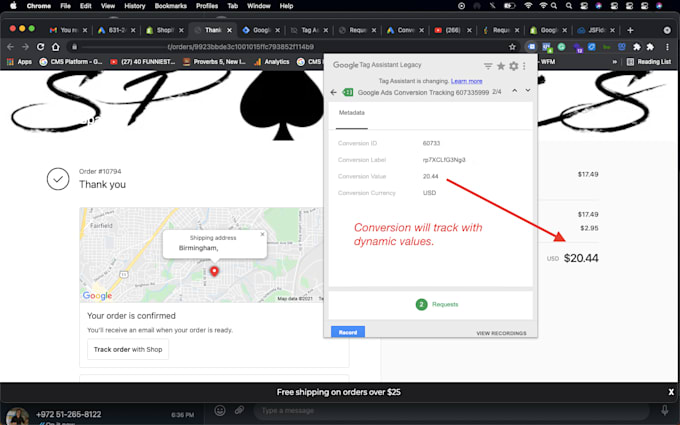
Task: Open Tag Assistant more options menu
Action: tap(524, 66)
